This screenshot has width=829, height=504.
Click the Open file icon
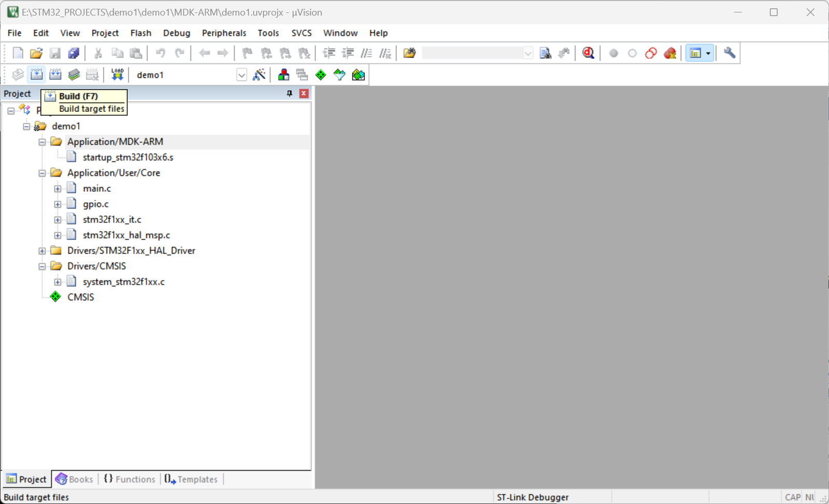(36, 53)
